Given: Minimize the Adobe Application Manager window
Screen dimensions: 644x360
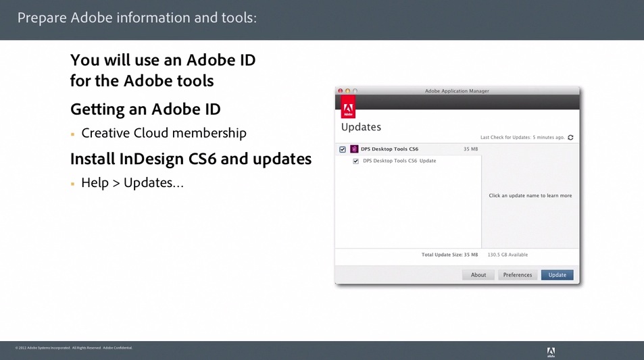Looking at the screenshot, I should click(x=347, y=91).
